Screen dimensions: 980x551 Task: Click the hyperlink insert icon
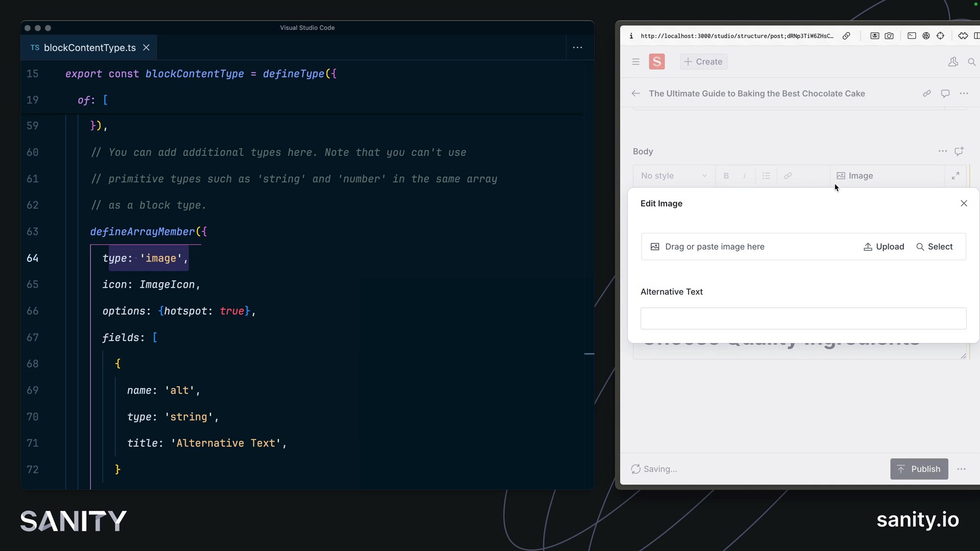click(x=788, y=175)
